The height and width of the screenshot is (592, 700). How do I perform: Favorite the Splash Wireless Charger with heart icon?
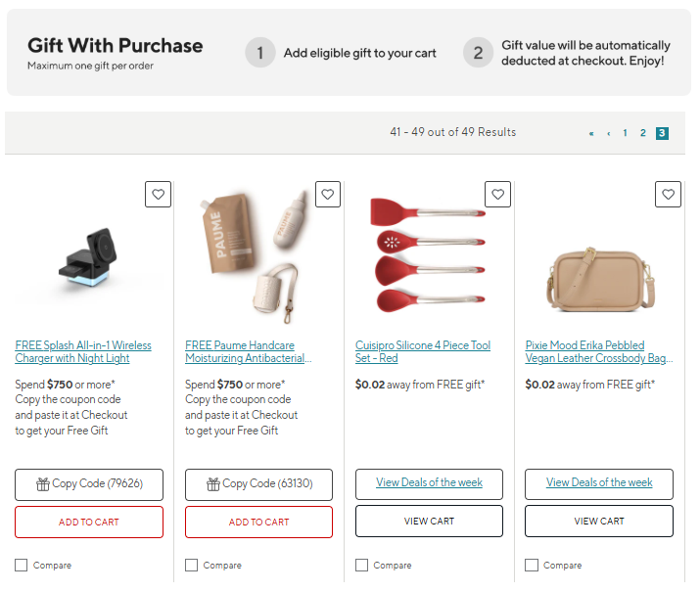(x=158, y=195)
